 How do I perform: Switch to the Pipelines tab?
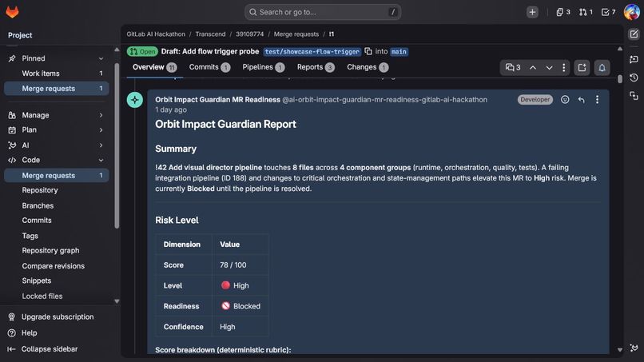click(263, 67)
